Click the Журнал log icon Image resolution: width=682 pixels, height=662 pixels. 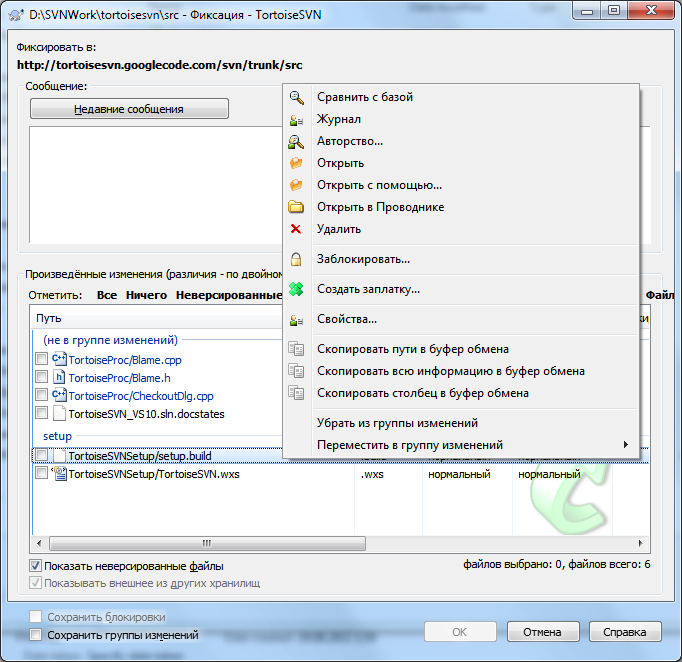(297, 120)
